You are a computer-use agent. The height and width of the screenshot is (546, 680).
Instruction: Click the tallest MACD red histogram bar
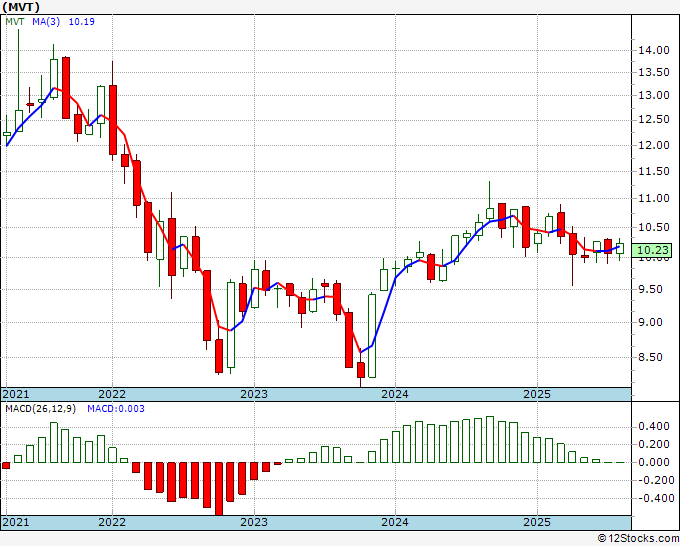pyautogui.click(x=219, y=489)
